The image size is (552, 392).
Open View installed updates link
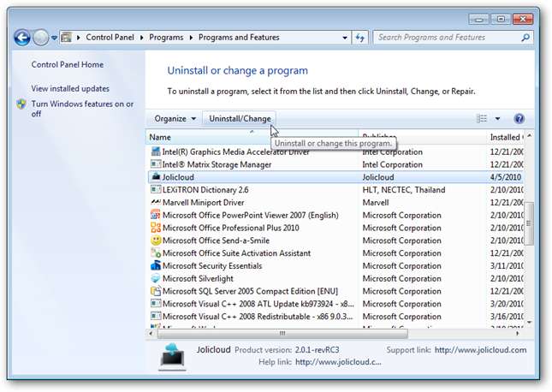coord(70,89)
